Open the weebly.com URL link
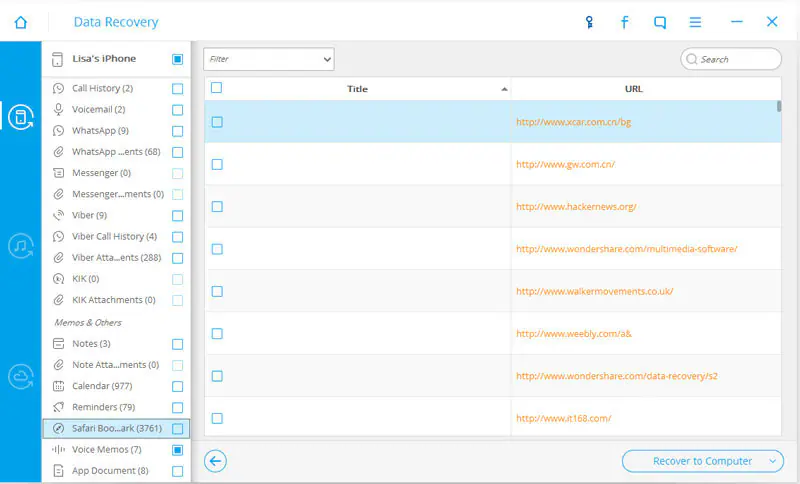 574,334
